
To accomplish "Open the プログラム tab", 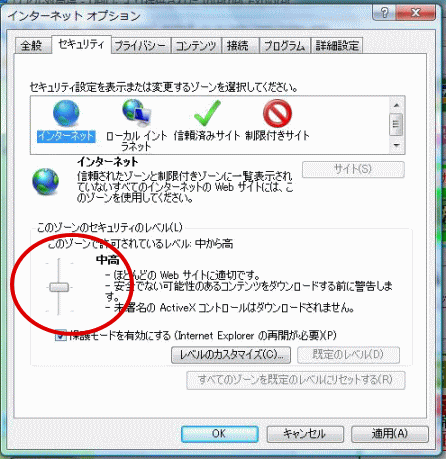I will 284,46.
